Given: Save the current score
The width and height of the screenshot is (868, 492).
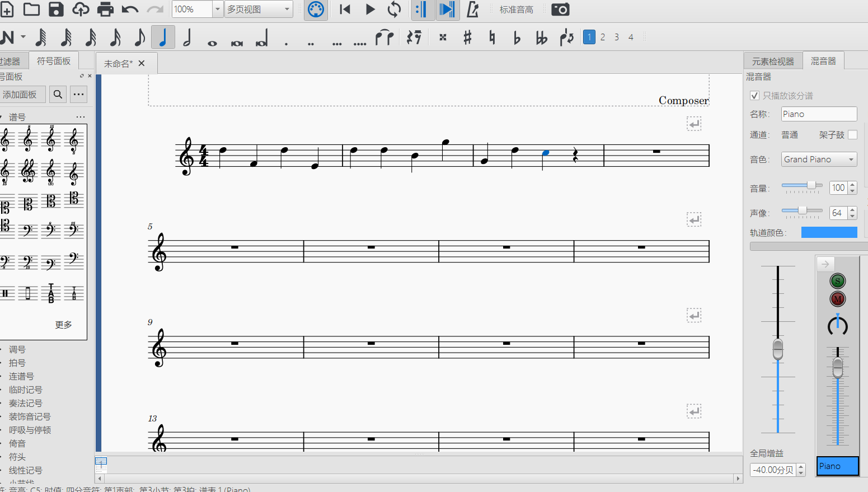Looking at the screenshot, I should pyautogui.click(x=56, y=9).
